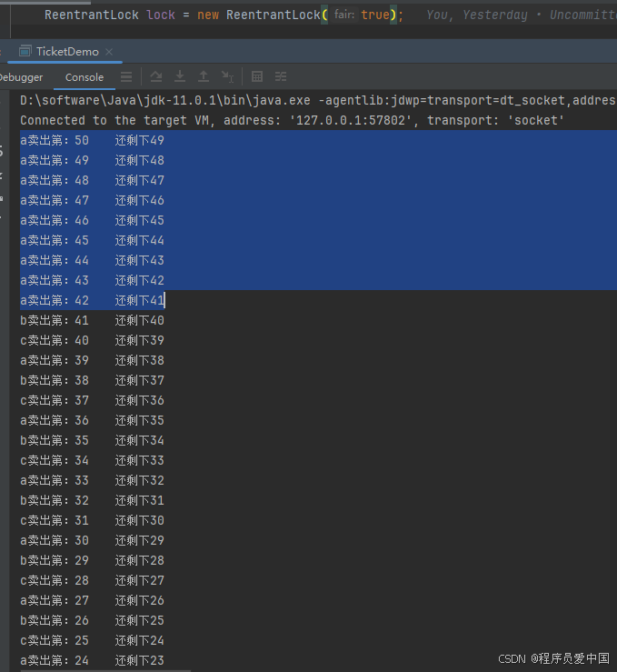Click console line 'c卖出第: 28 还剩下27'

[x=92, y=580]
